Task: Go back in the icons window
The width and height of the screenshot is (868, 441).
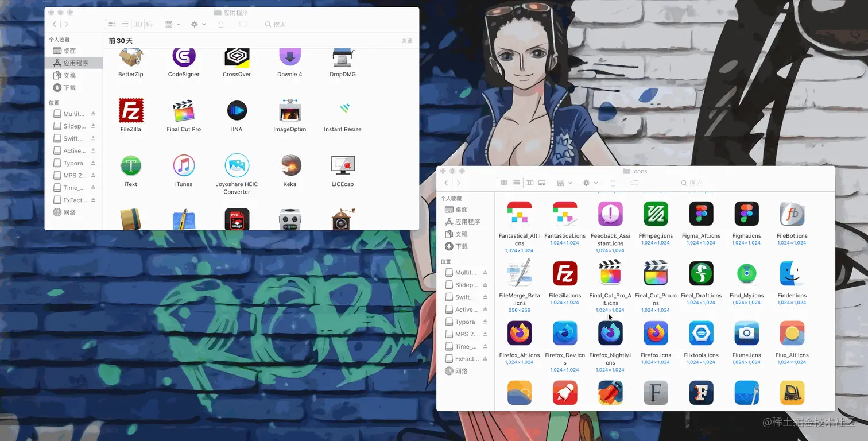Action: (446, 183)
